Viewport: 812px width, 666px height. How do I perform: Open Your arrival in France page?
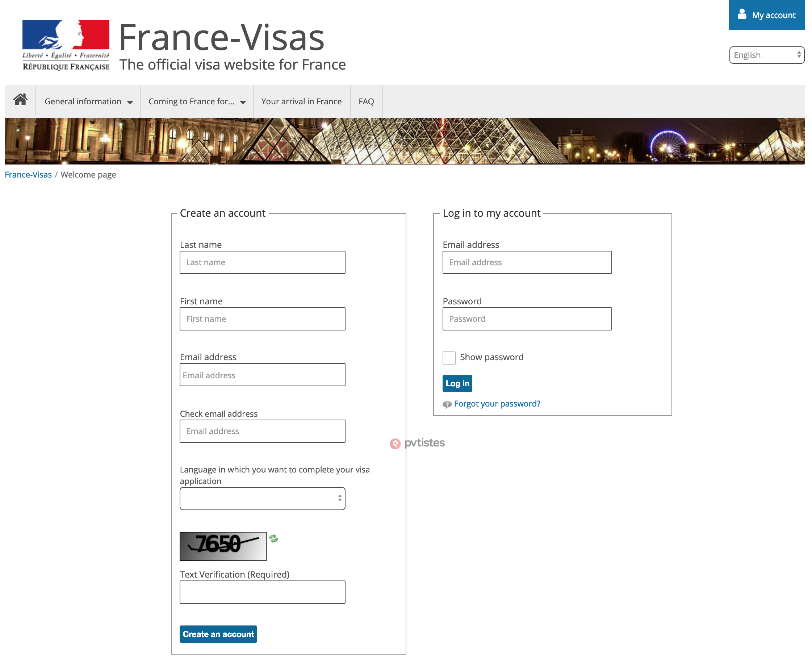click(x=301, y=101)
